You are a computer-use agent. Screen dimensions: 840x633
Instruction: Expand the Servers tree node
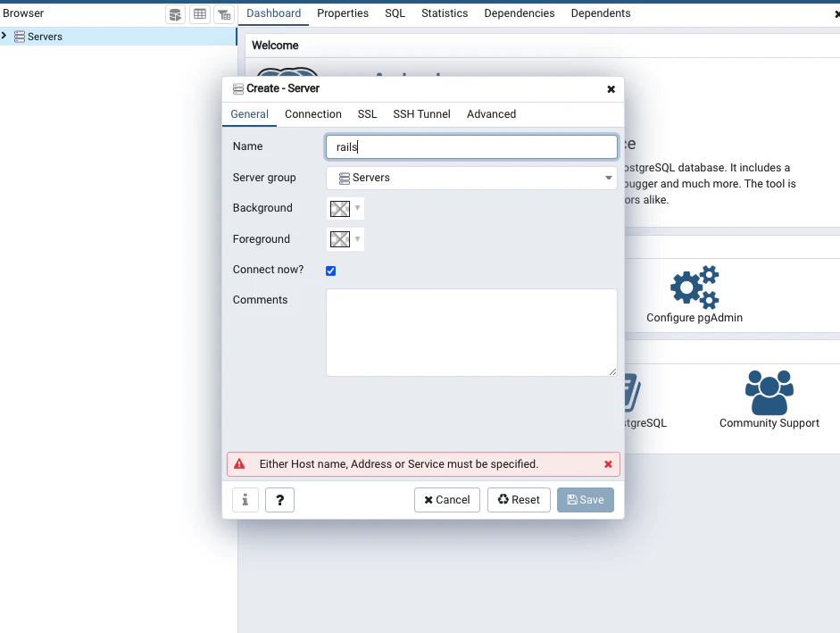4,36
